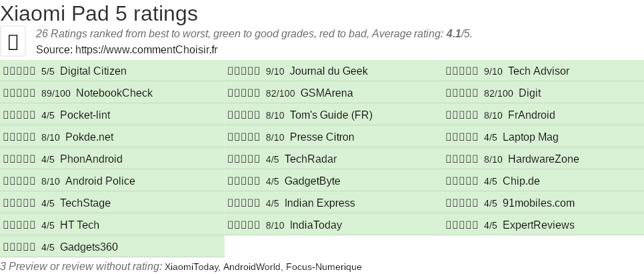644x274 pixels.
Task: Open the Pocket-lint review
Action: click(85, 115)
